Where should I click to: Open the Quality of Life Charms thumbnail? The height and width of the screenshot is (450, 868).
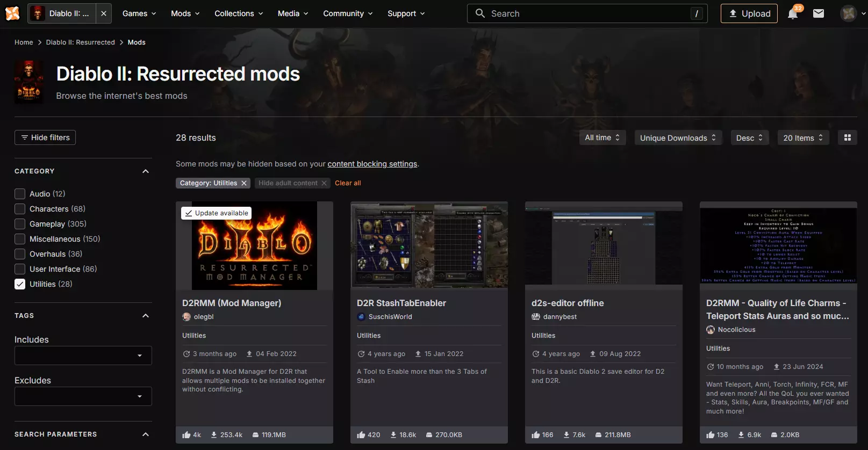778,246
